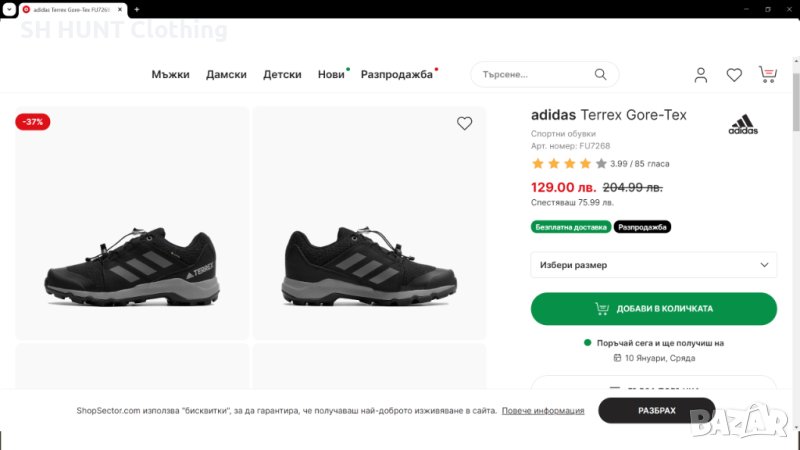Image resolution: width=800 pixels, height=450 pixels.
Task: Click the star rating icons
Action: (568, 163)
